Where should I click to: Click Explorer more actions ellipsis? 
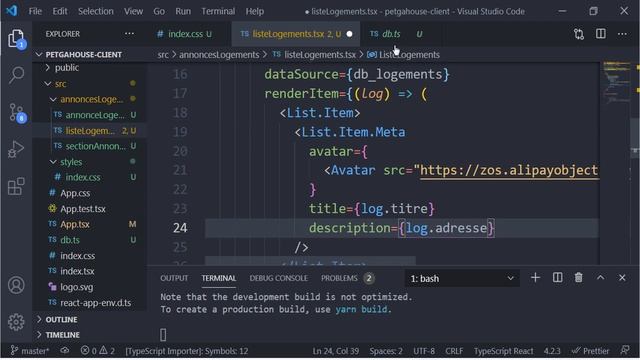pos(129,34)
